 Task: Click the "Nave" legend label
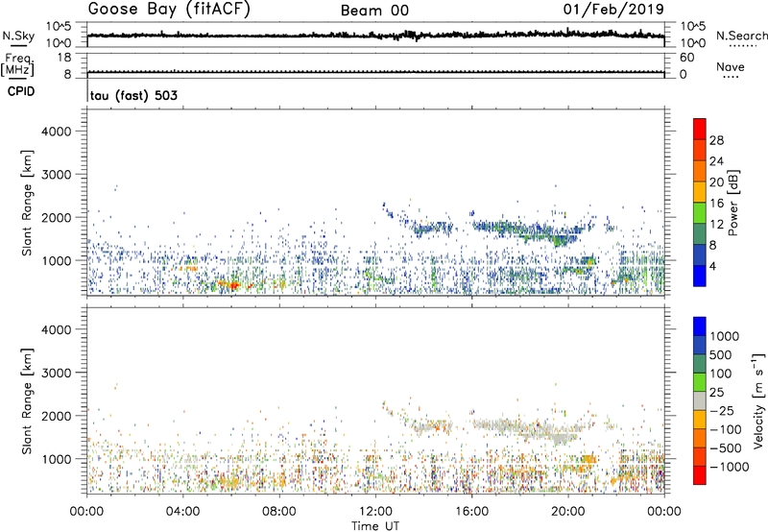[x=731, y=67]
